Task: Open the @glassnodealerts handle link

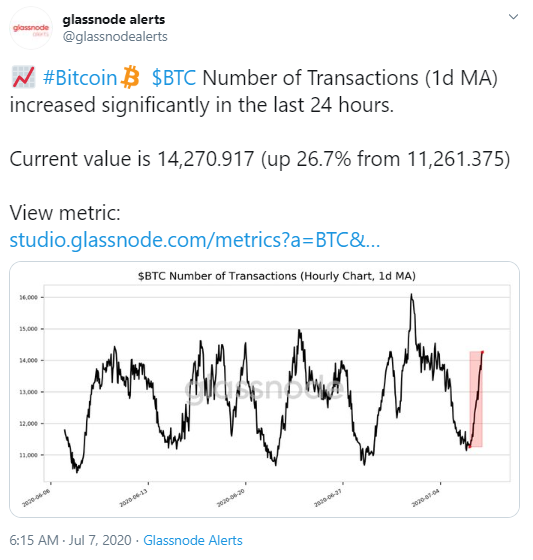Action: (x=115, y=36)
